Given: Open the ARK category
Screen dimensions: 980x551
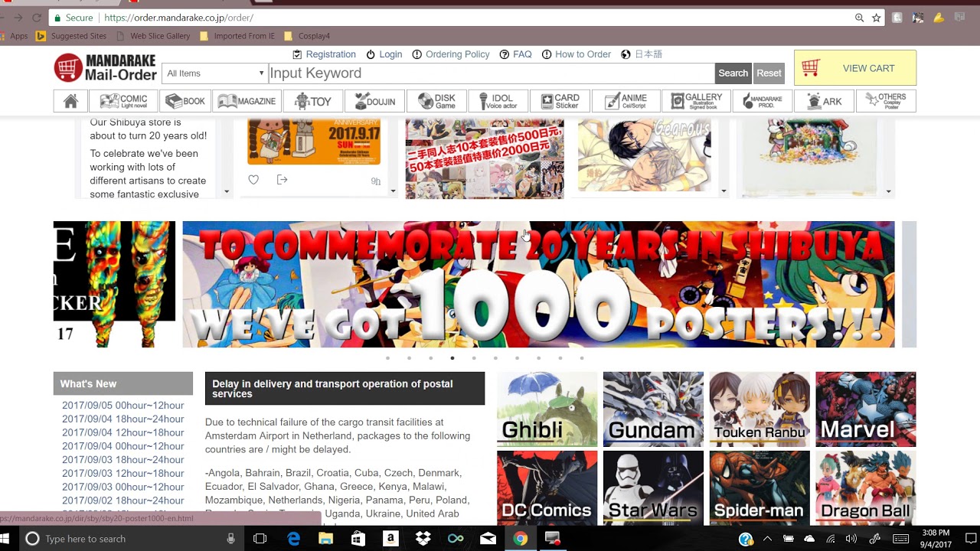Looking at the screenshot, I should click(x=824, y=101).
